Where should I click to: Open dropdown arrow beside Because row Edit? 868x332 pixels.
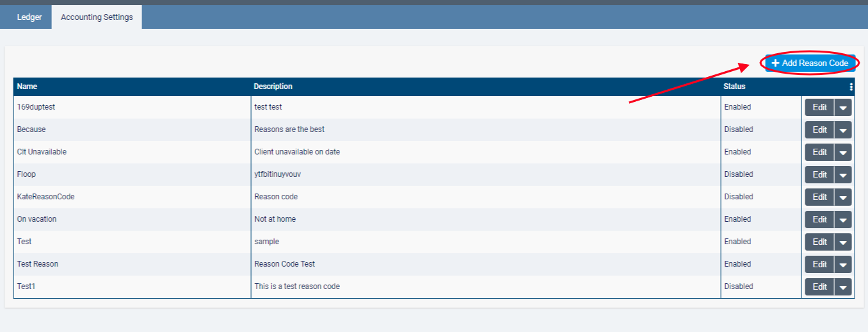coord(843,130)
